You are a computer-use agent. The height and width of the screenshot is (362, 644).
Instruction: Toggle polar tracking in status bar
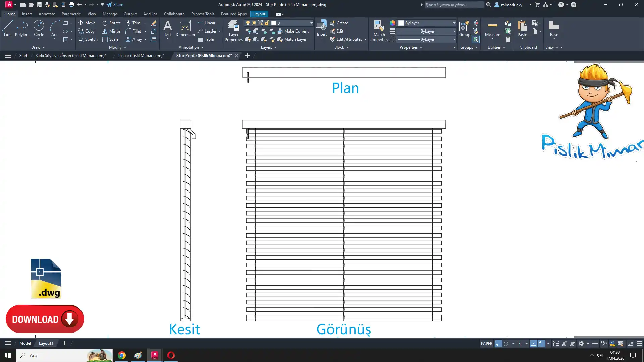pos(506,344)
